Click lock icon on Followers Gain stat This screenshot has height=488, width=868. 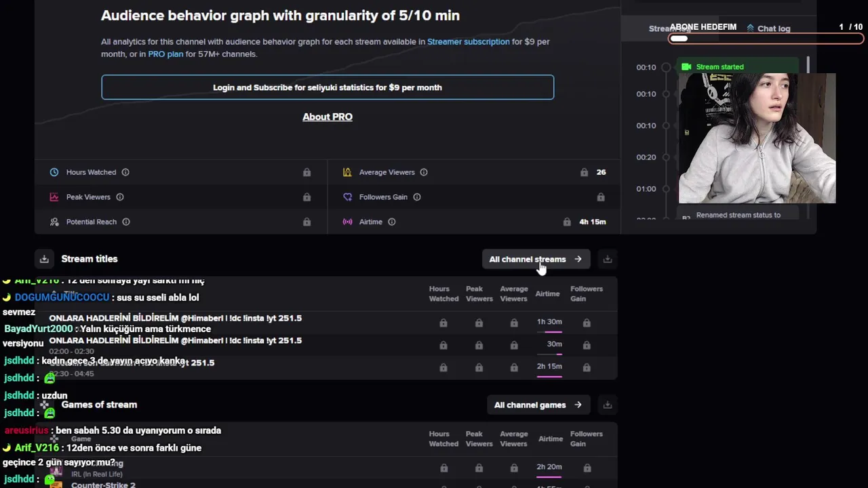pyautogui.click(x=601, y=197)
